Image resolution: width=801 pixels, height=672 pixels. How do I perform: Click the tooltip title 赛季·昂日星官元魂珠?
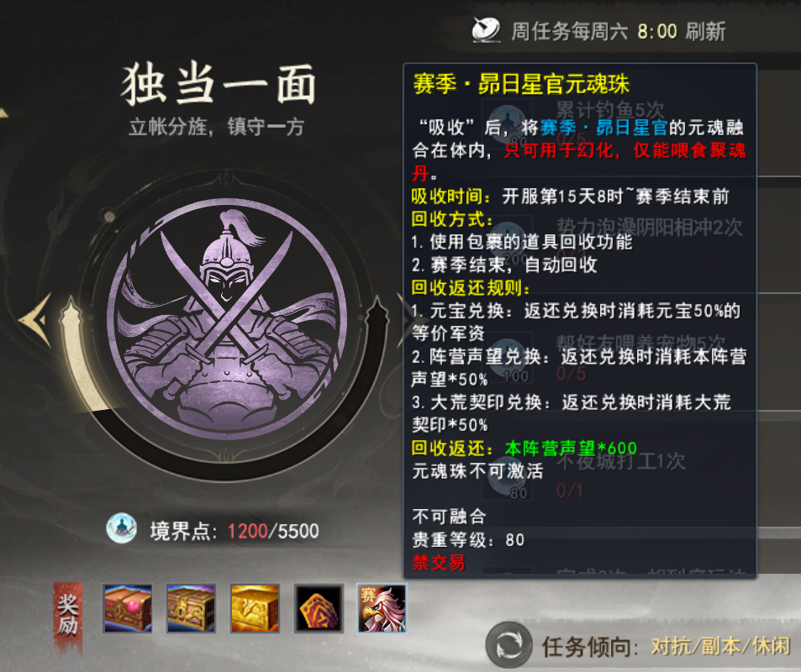[x=522, y=84]
